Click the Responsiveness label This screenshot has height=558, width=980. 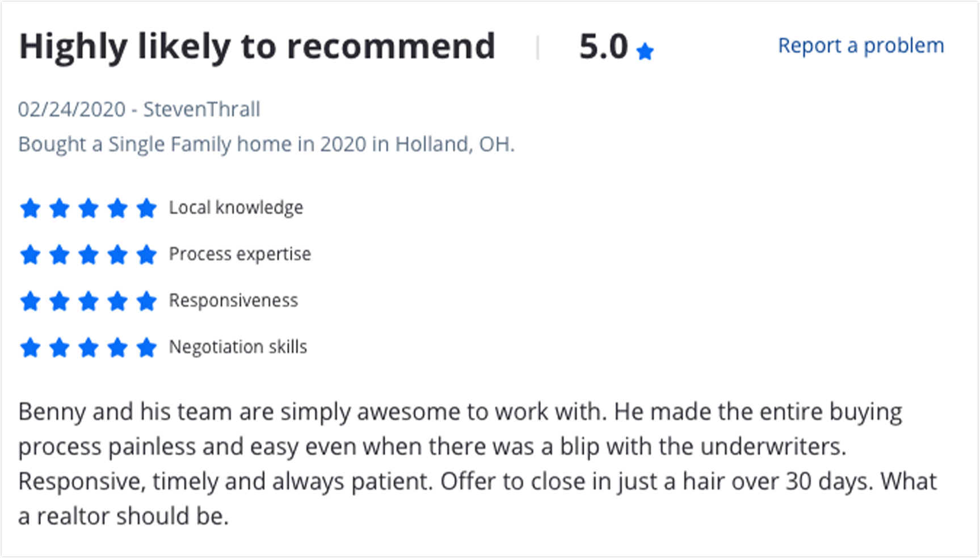point(233,301)
